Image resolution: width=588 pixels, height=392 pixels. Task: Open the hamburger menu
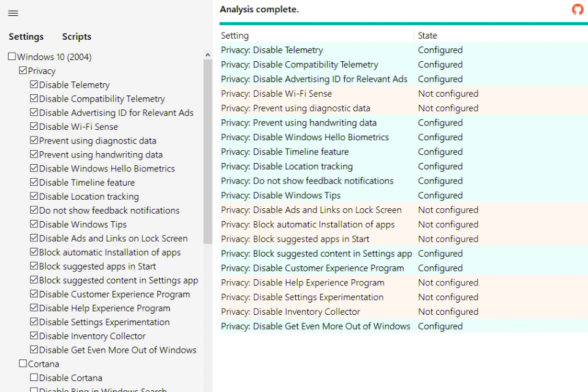tap(13, 13)
